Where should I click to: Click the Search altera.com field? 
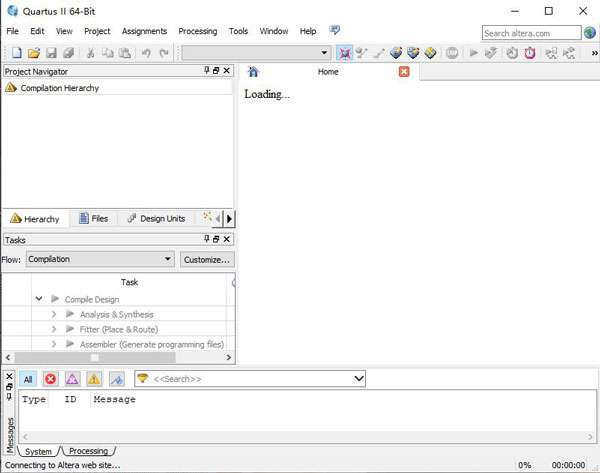tap(531, 33)
